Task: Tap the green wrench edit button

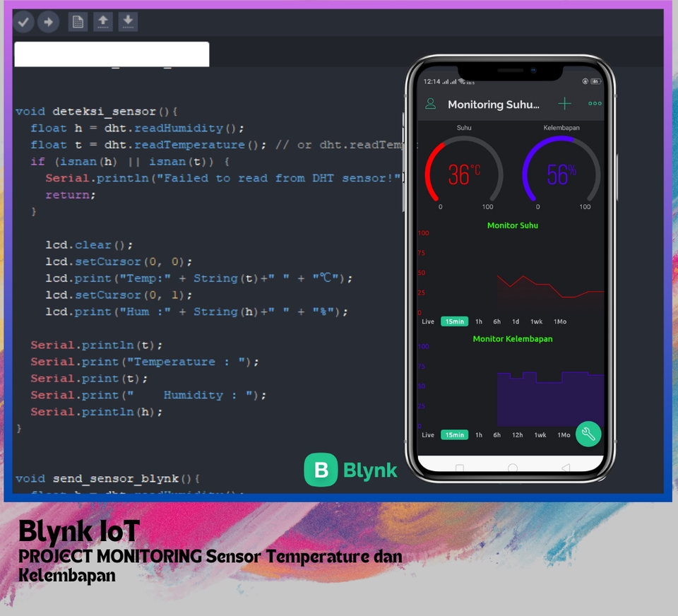Action: (x=588, y=434)
